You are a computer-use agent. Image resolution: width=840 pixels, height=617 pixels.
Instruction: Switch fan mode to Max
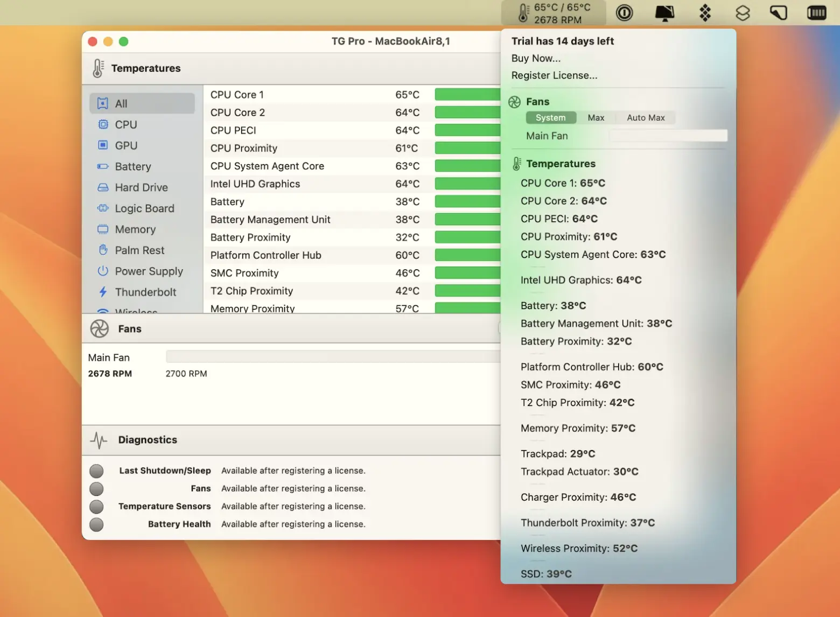596,118
